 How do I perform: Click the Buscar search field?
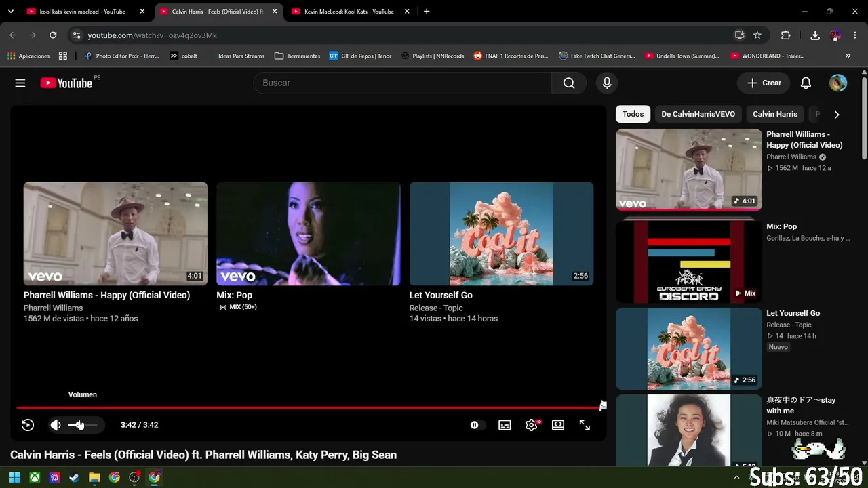click(403, 83)
